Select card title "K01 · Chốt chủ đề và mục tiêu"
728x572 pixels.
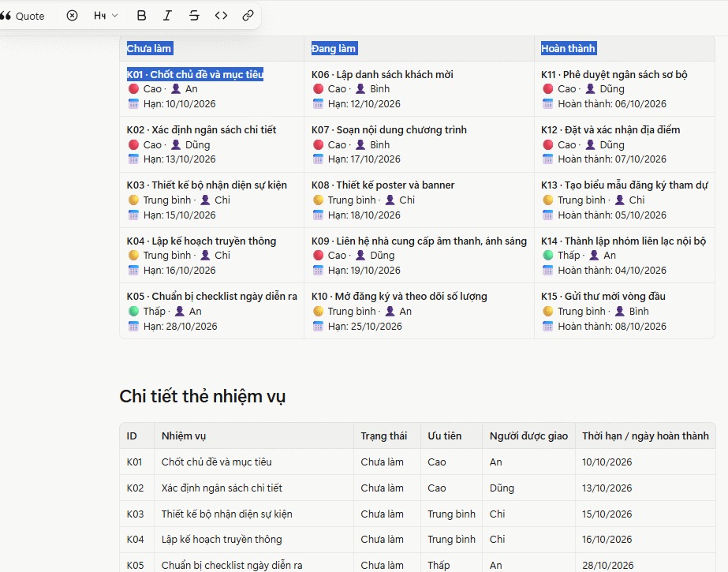195,74
